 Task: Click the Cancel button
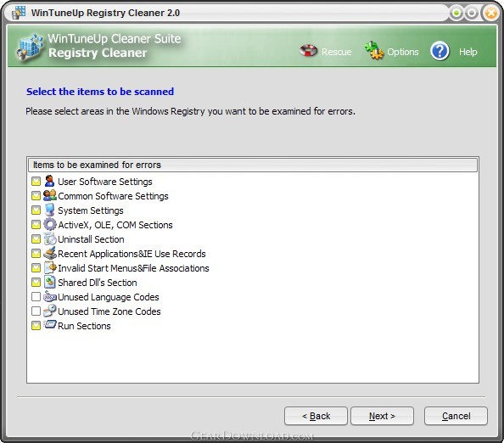pyautogui.click(x=456, y=416)
